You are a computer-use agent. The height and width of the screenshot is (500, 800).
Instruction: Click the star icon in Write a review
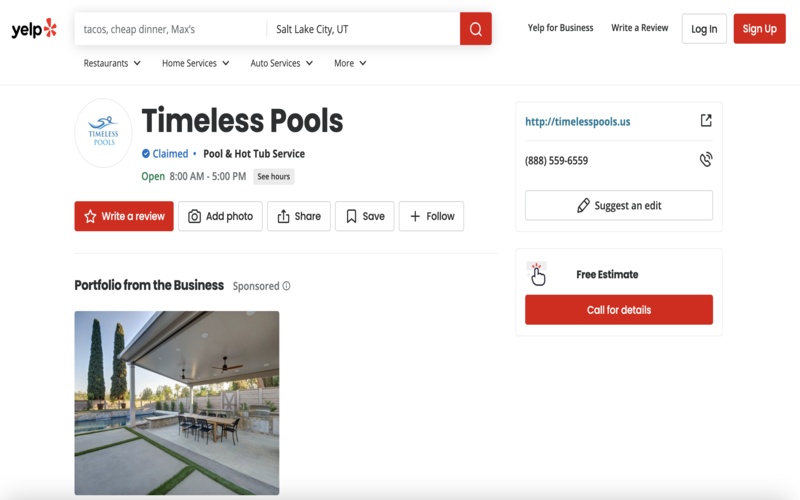[90, 216]
